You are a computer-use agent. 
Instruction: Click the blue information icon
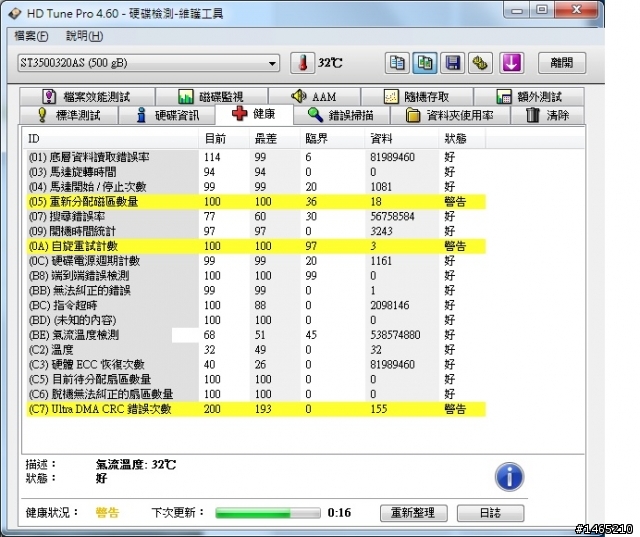point(509,477)
